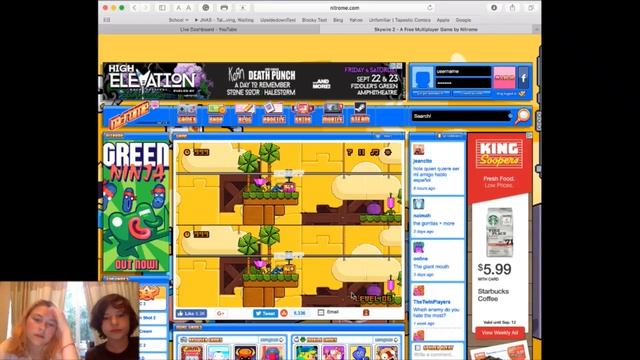
Task: Open the Skins section icon
Action: (303, 114)
